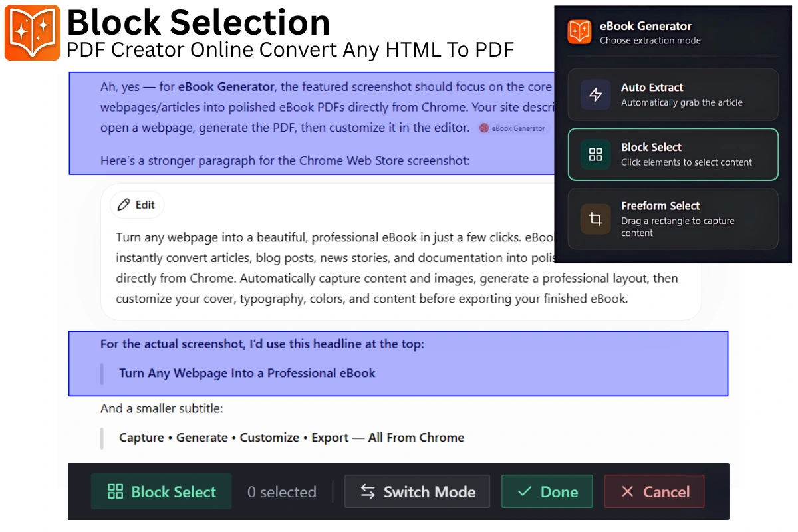
Task: Click the Auto Extract lightning bolt icon
Action: [x=595, y=94]
